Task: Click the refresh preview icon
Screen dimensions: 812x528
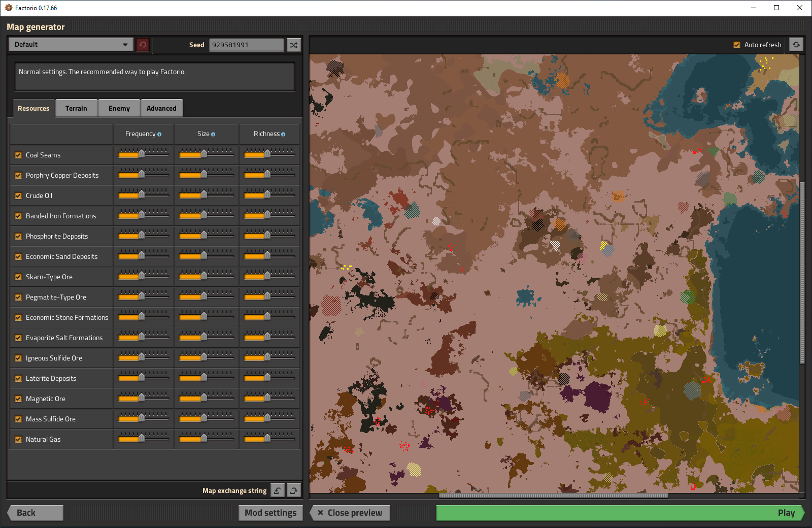Action: pyautogui.click(x=796, y=45)
